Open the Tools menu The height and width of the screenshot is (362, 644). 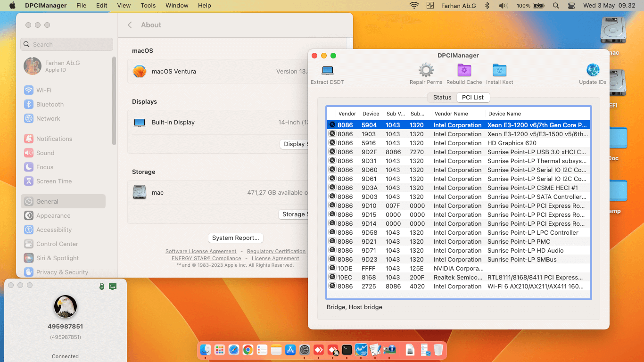148,6
